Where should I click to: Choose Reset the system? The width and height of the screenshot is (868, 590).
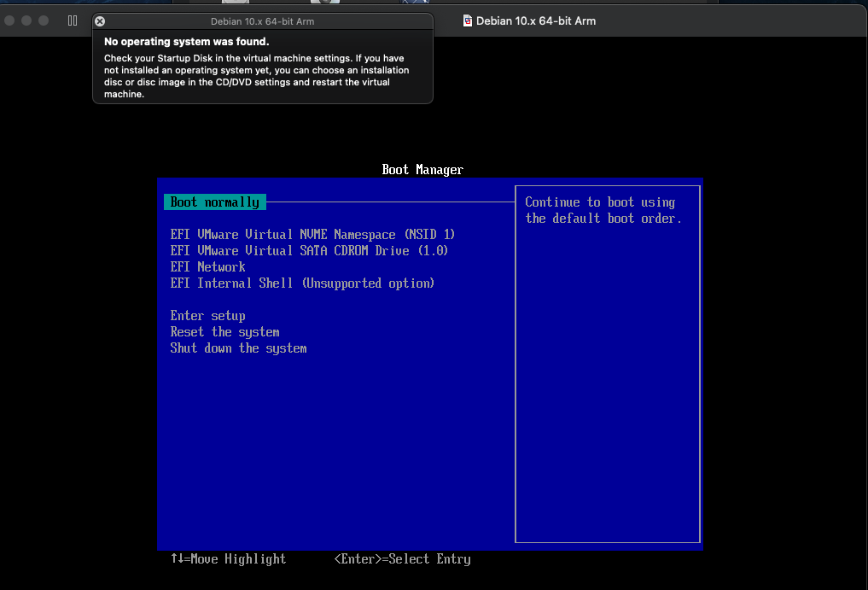coord(224,332)
